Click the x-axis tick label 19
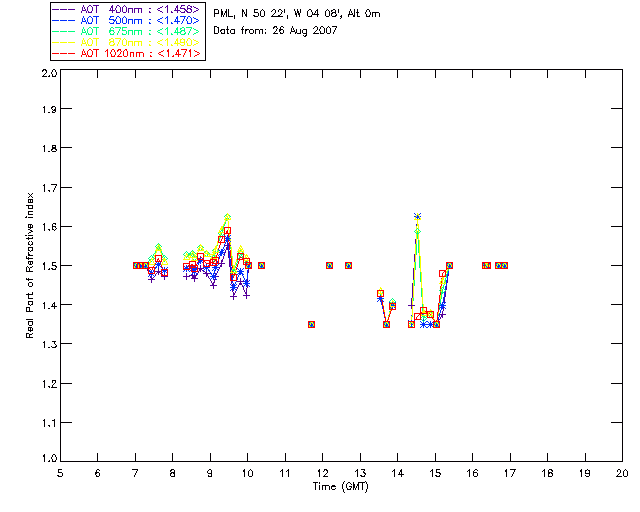Screen dimensions: 640x512 point(585,473)
